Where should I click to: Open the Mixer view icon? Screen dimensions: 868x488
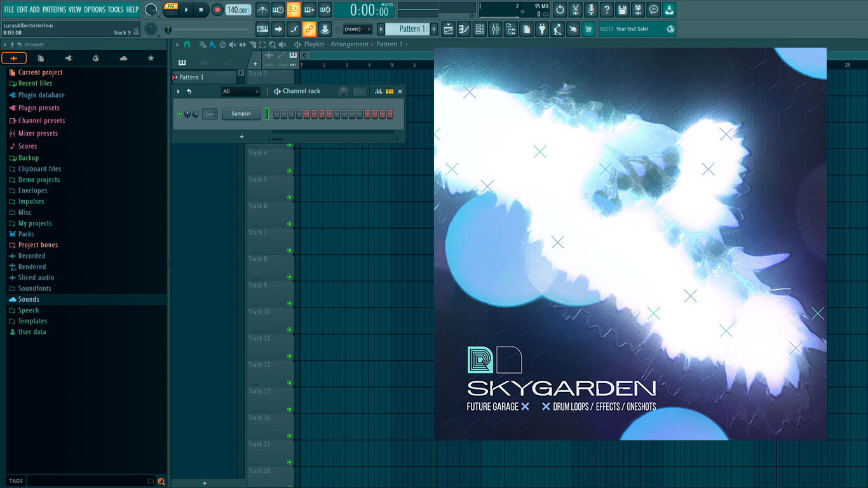(495, 29)
